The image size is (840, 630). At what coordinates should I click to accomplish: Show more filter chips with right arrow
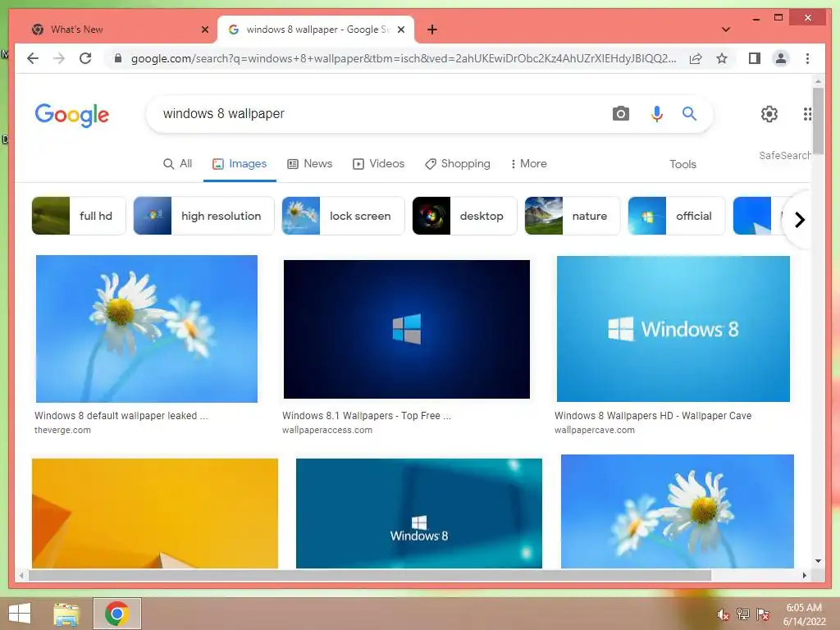799,220
